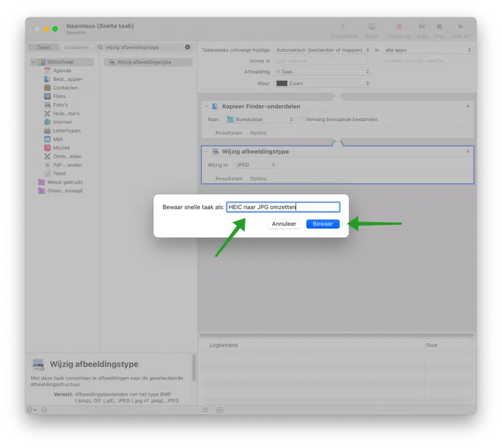This screenshot has height=448, width=502.
Task: Click the Bewaar button in the dialog
Action: point(322,224)
